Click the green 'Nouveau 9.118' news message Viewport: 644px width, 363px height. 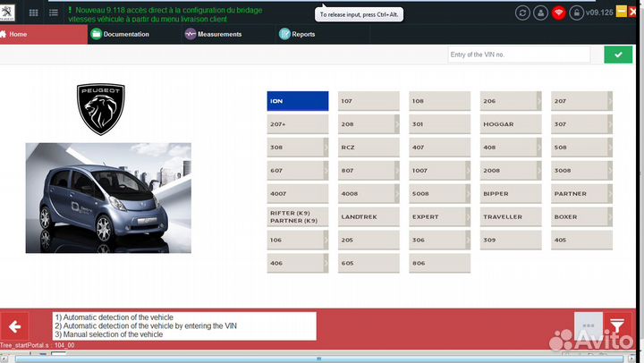point(165,14)
